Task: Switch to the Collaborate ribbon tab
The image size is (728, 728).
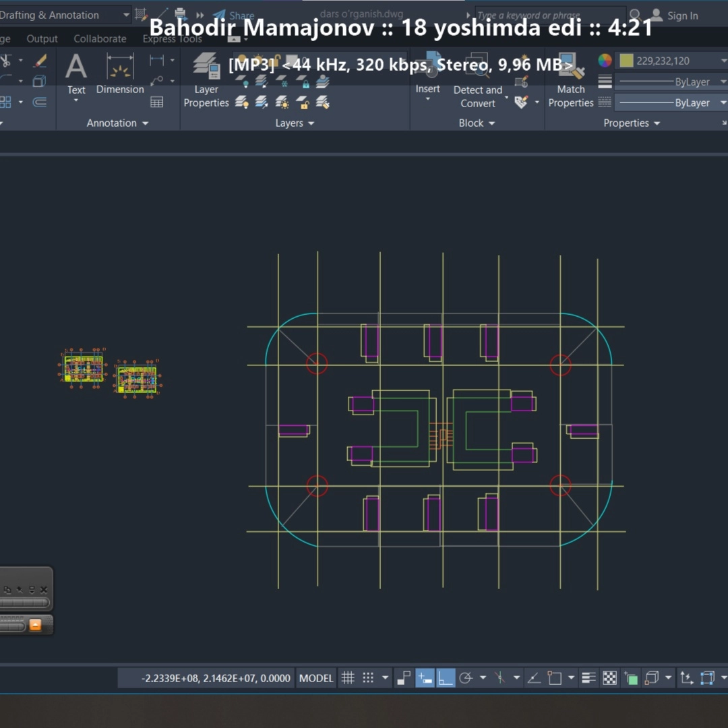Action: click(x=100, y=38)
